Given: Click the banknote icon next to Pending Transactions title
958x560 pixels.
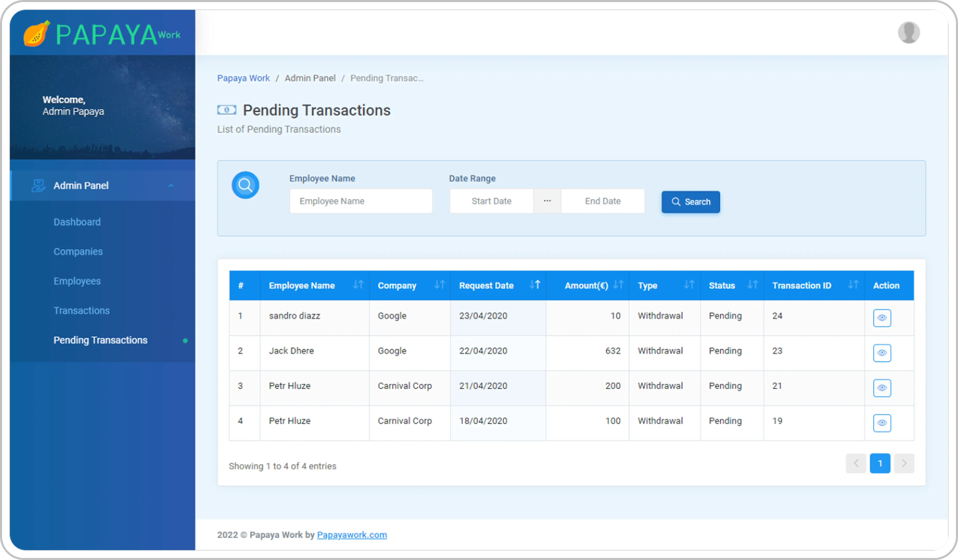Looking at the screenshot, I should [x=227, y=110].
